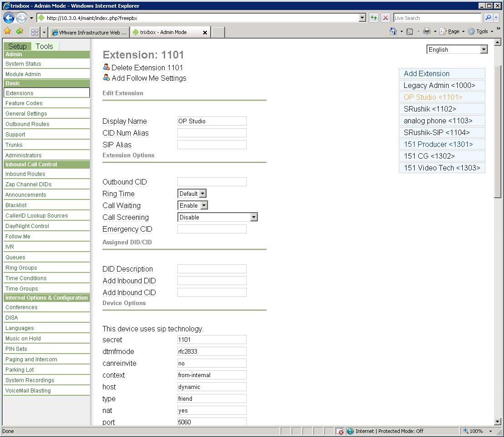The image size is (504, 437).
Task: Click the blocked pop-up status bar icon
Action: (340, 431)
